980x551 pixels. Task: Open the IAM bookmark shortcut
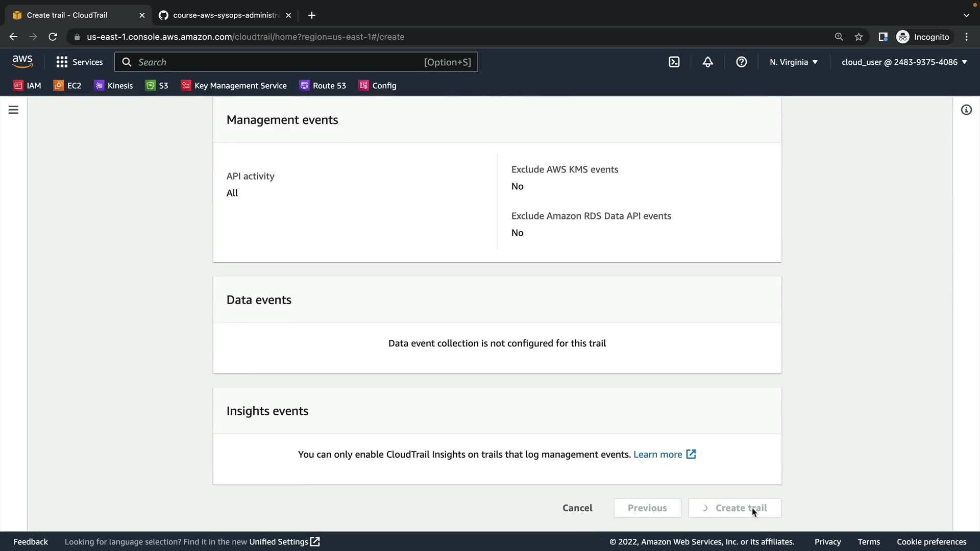tap(28, 85)
